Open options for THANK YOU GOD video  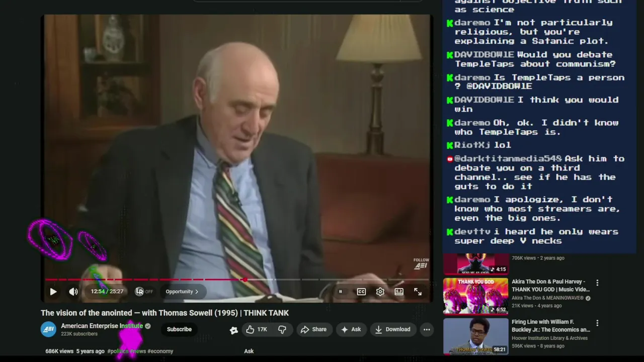click(597, 283)
